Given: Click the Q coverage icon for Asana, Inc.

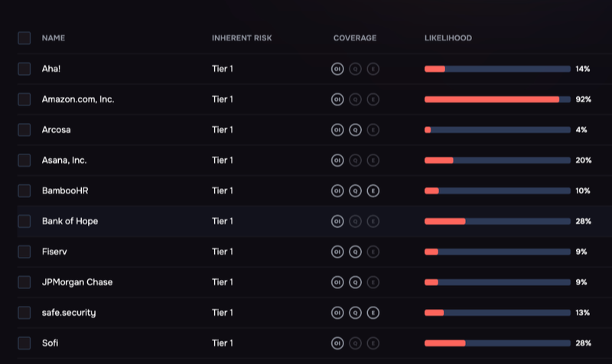Looking at the screenshot, I should [x=355, y=161].
